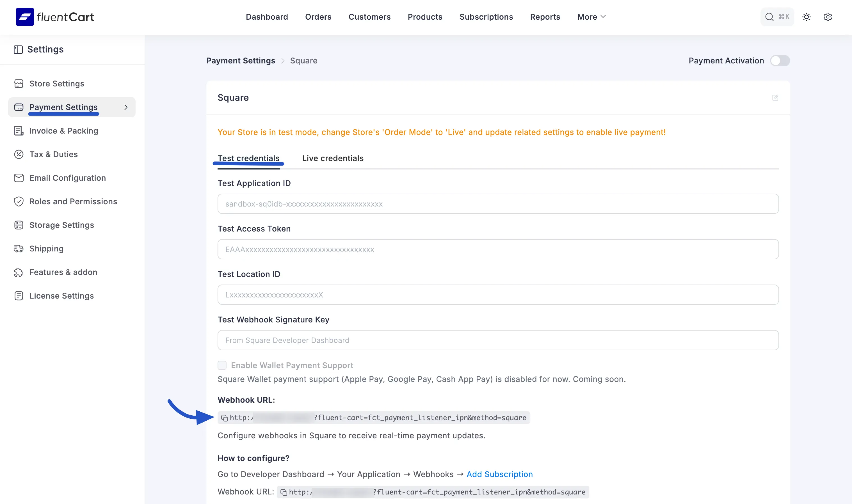Focus the Test Application ID field
This screenshot has height=504, width=852.
tap(498, 204)
